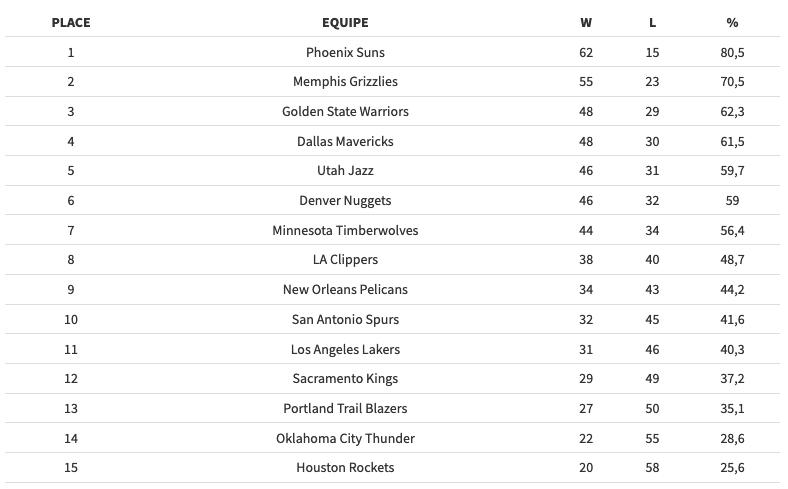The height and width of the screenshot is (489, 788).
Task: Click the EQUIPE column header
Action: click(x=345, y=22)
